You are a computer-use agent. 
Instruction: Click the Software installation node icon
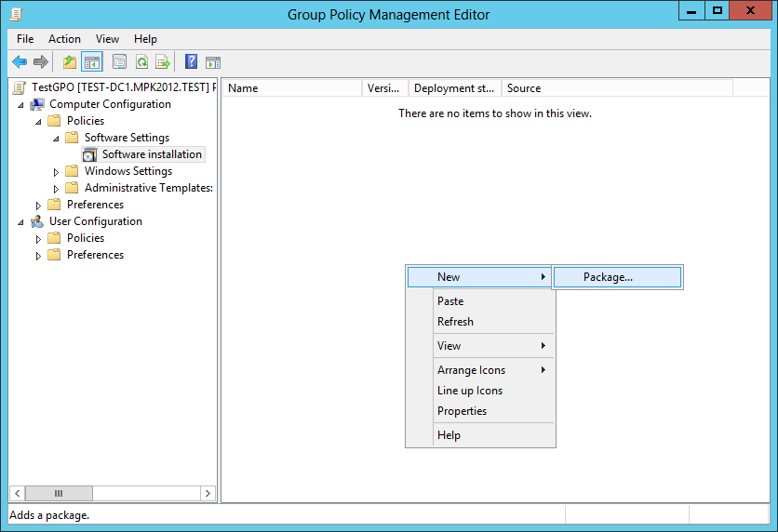(x=90, y=154)
